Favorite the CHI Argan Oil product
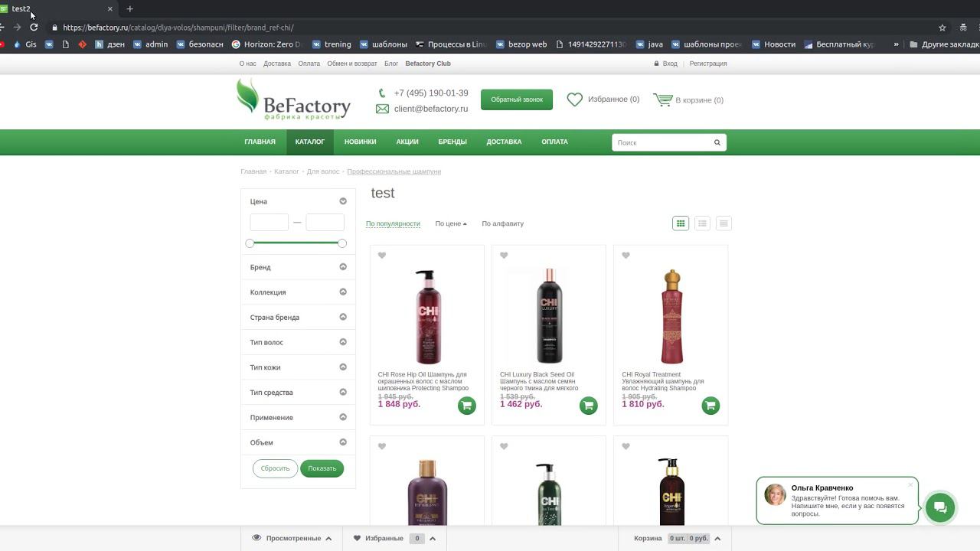The height and width of the screenshot is (551, 980). (x=626, y=447)
